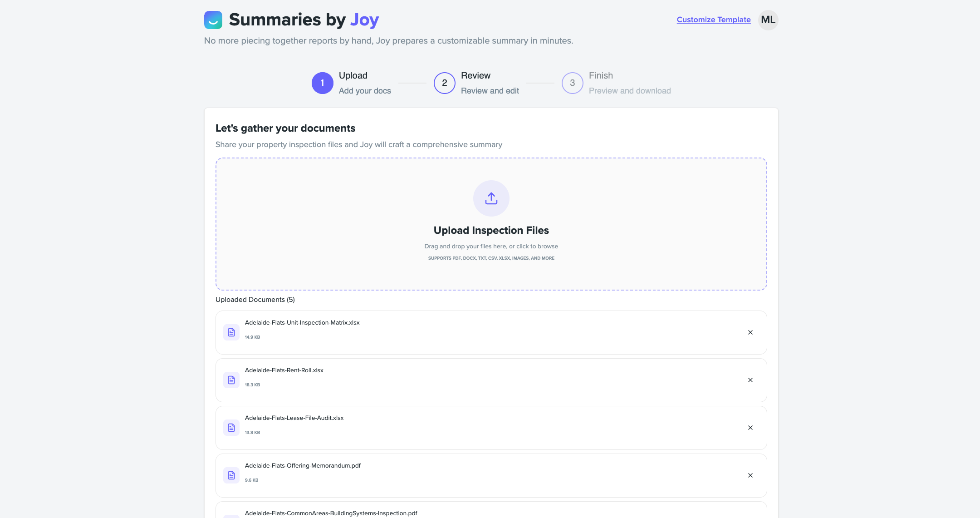The image size is (980, 518).
Task: Click document icon for Lease-File-Audit.xlsx
Action: (231, 428)
